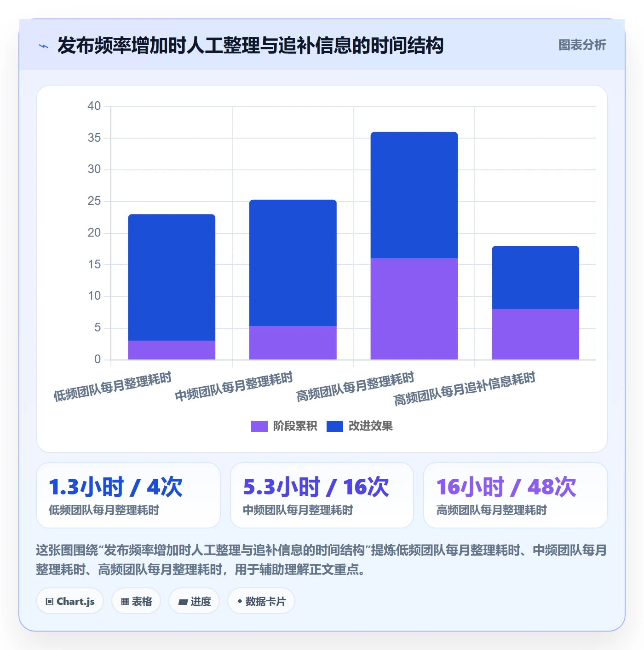Click the x-axis label 高频团队每月整理耗时
The height and width of the screenshot is (650, 644).
pos(355,387)
